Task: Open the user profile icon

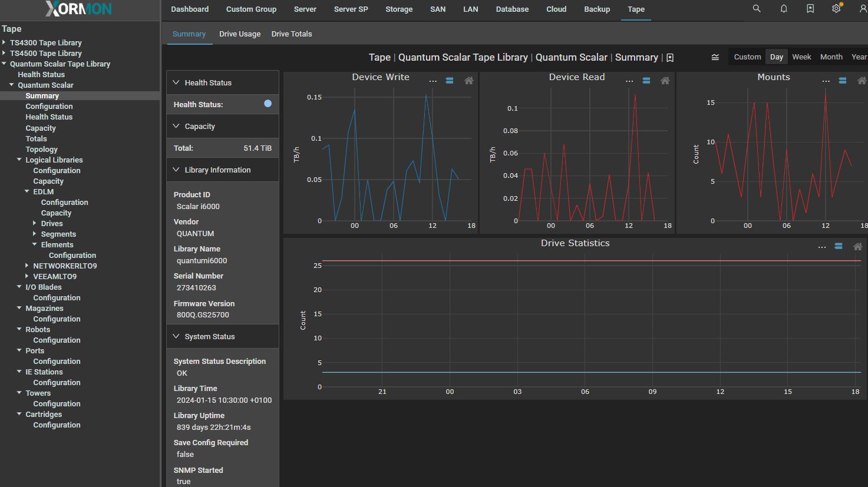Action: pyautogui.click(x=863, y=9)
